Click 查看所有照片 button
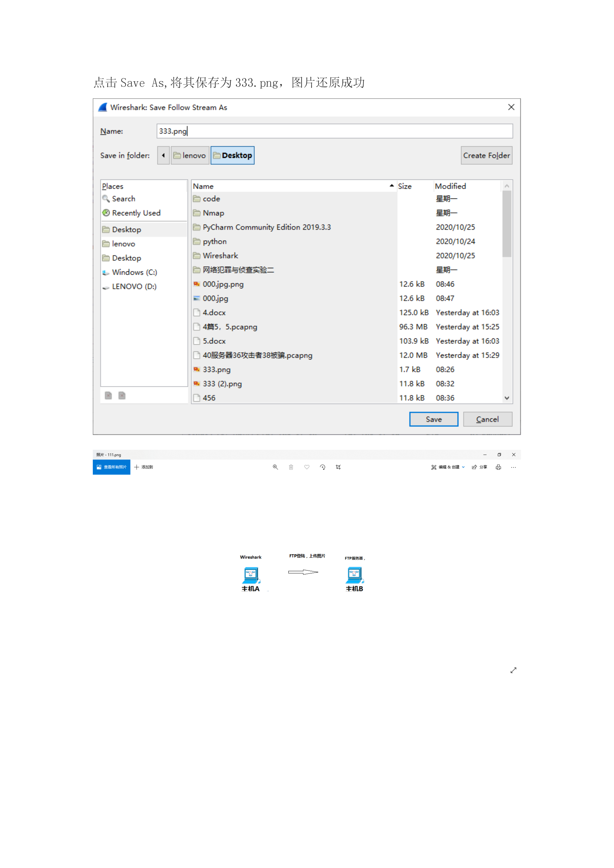 (x=112, y=467)
